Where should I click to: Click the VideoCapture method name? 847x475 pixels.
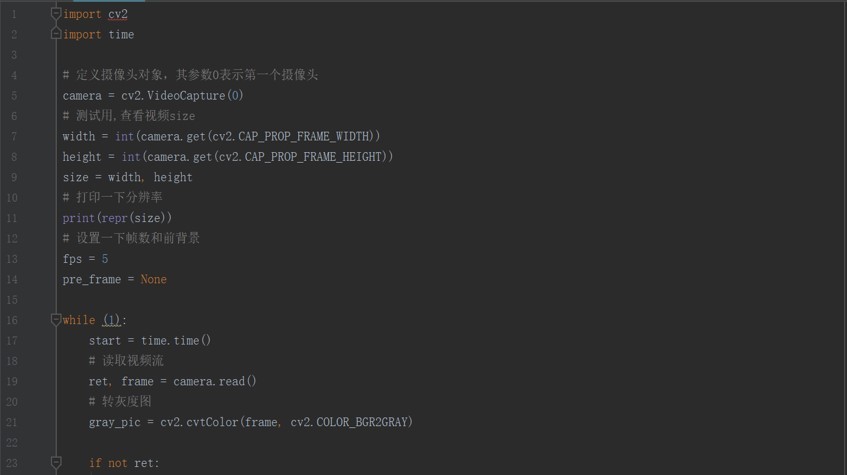pyautogui.click(x=186, y=96)
